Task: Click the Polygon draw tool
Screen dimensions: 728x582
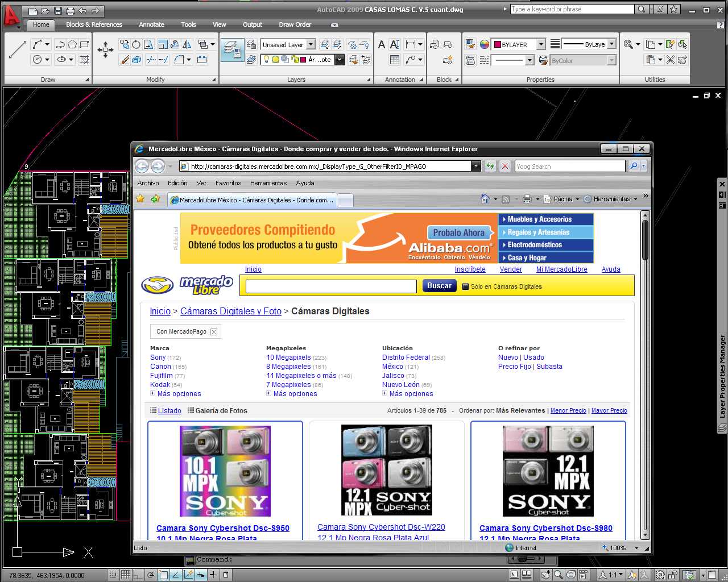Action: (72, 44)
